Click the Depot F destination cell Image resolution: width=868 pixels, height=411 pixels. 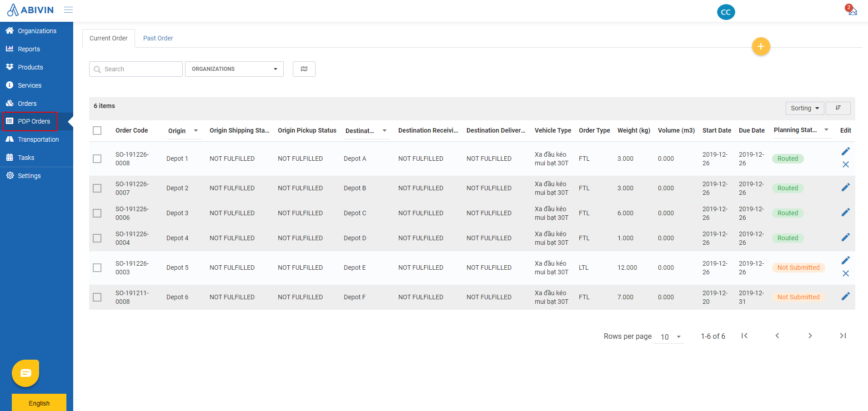pyautogui.click(x=355, y=297)
